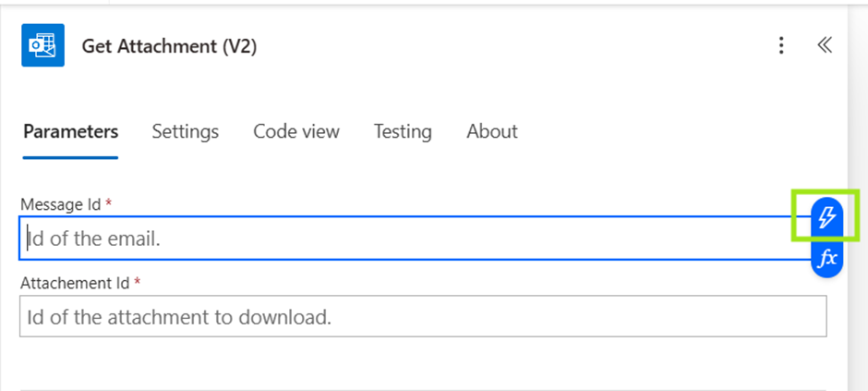Image resolution: width=868 pixels, height=391 pixels.
Task: Click the Outlook connector icon
Action: (41, 46)
